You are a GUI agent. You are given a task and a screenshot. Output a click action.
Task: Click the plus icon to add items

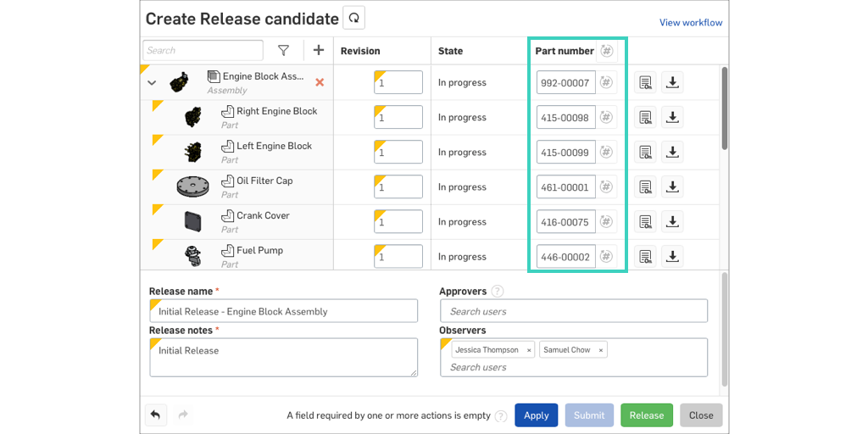coord(319,51)
